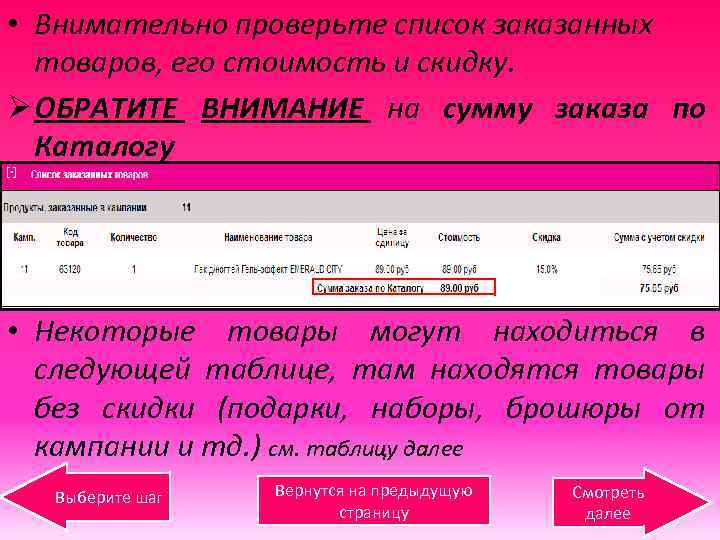Select product code 63120 cell
The height and width of the screenshot is (540, 720).
70,269
